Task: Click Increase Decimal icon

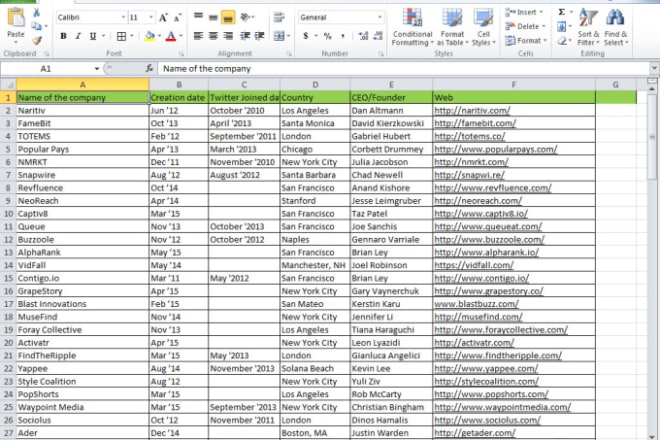Action: click(363, 36)
